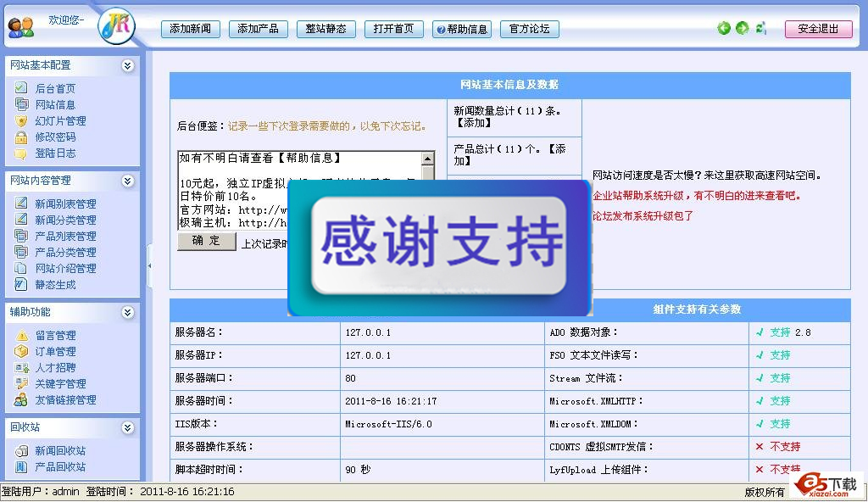Click the 登陆用户：admin status bar text

(x=41, y=492)
